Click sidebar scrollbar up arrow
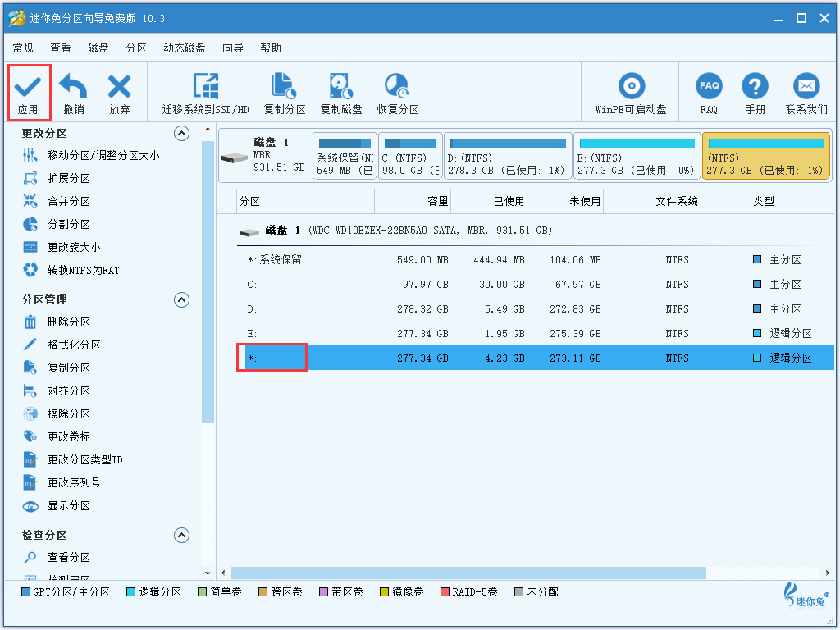The image size is (840, 630). point(208,130)
